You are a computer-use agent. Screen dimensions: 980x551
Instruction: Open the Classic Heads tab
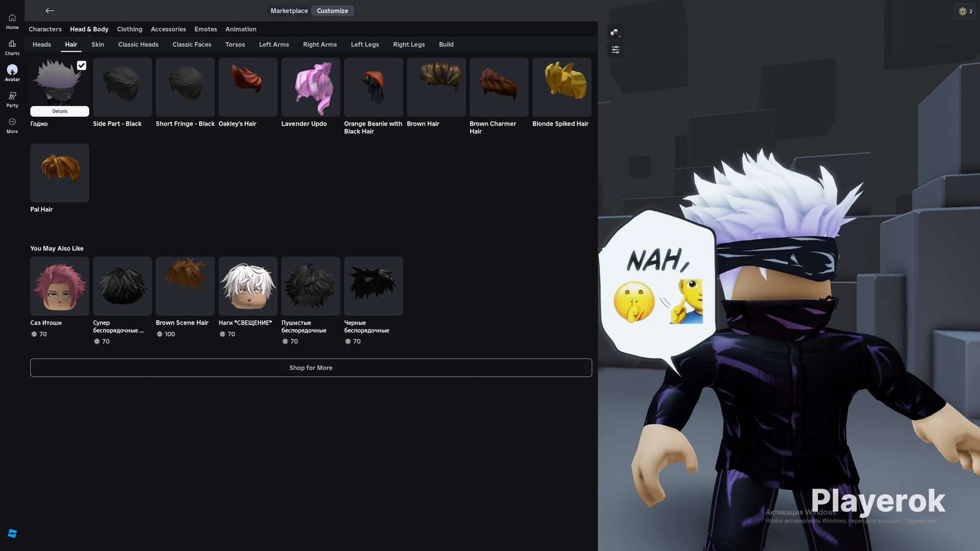click(138, 45)
